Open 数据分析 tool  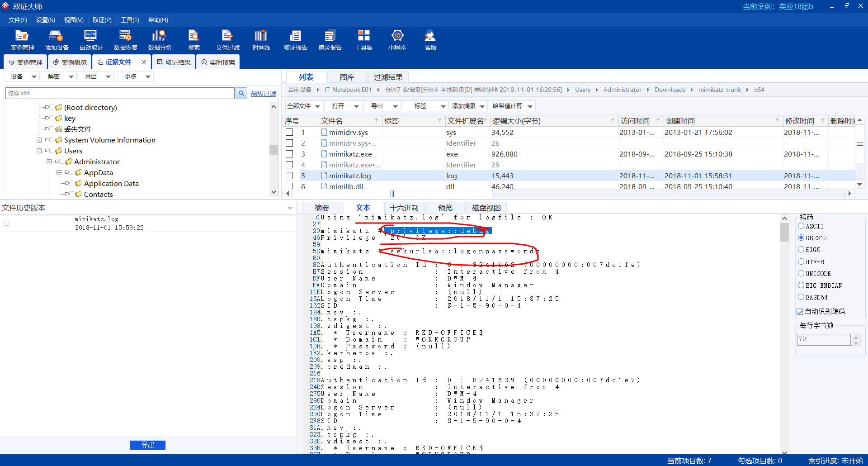160,40
